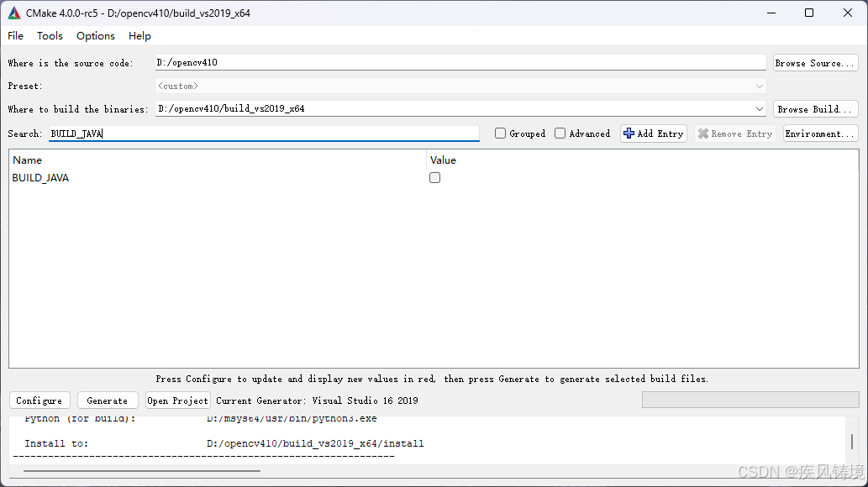Open the Help menu

[x=139, y=36]
